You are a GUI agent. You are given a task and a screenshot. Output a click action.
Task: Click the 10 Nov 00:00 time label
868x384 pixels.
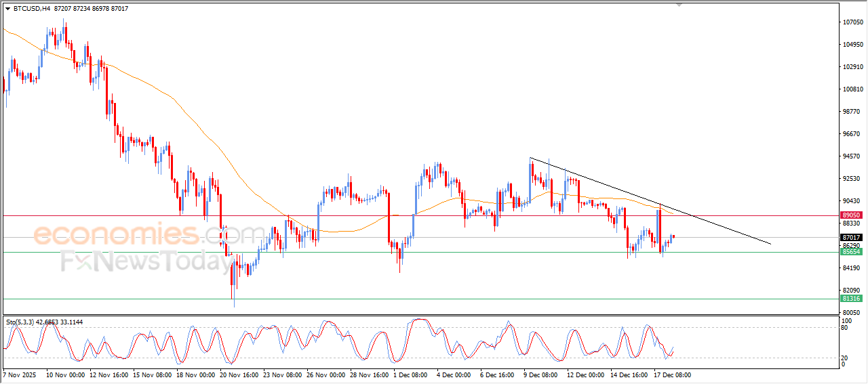click(66, 375)
